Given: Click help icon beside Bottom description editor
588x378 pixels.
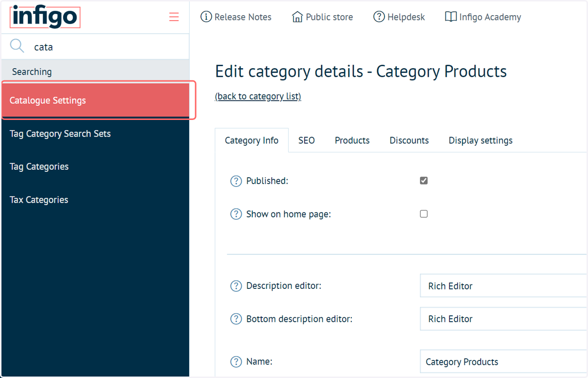Looking at the screenshot, I should [x=236, y=319].
